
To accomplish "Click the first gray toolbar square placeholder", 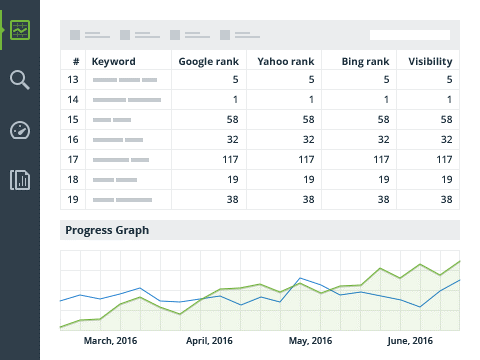I will pos(75,35).
